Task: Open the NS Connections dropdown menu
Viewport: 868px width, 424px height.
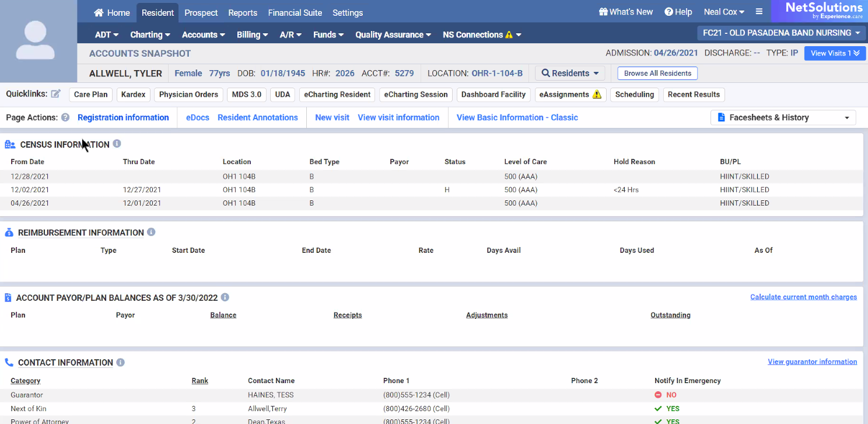Action: pos(482,34)
